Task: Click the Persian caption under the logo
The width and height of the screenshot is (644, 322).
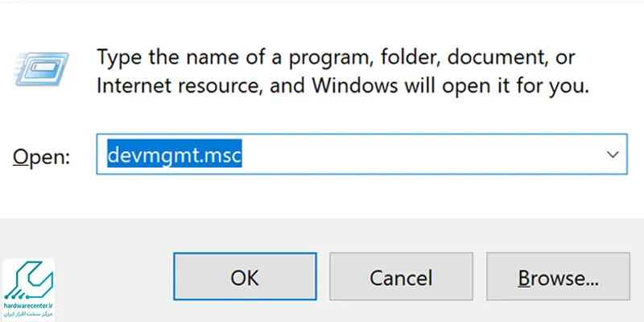Action: tap(29, 314)
